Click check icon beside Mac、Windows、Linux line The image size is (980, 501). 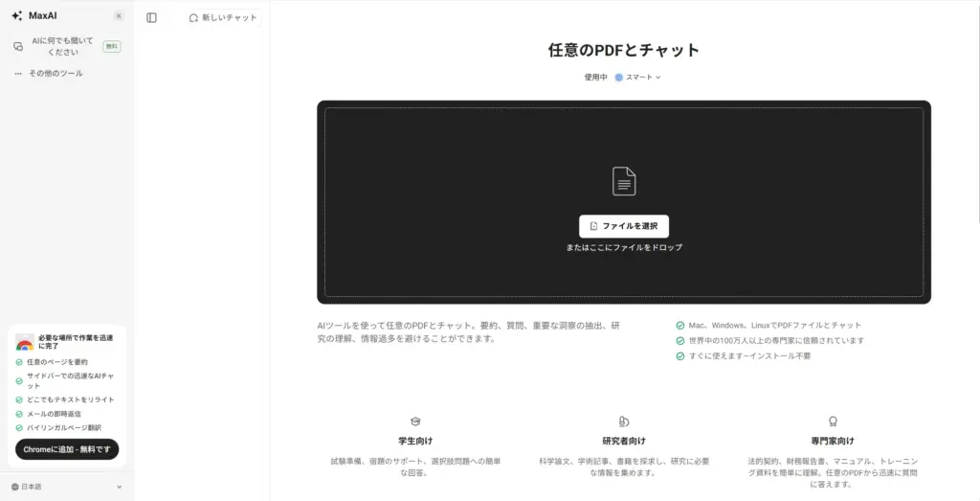tap(680, 326)
